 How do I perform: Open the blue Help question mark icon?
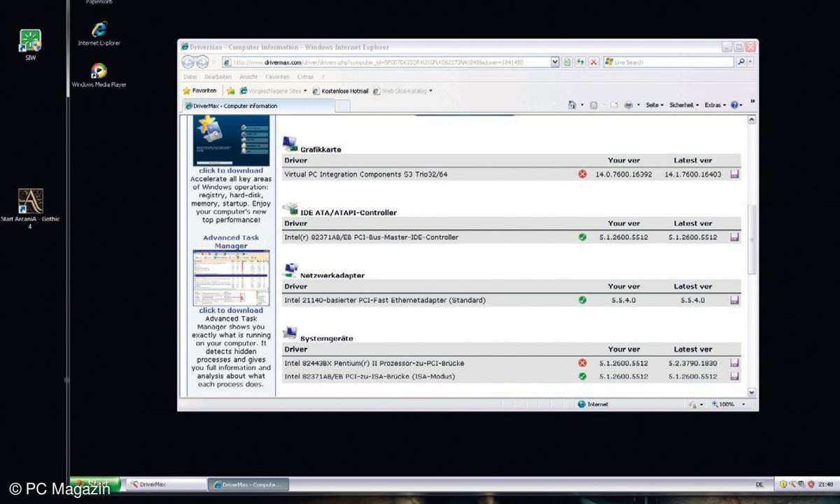point(735,105)
